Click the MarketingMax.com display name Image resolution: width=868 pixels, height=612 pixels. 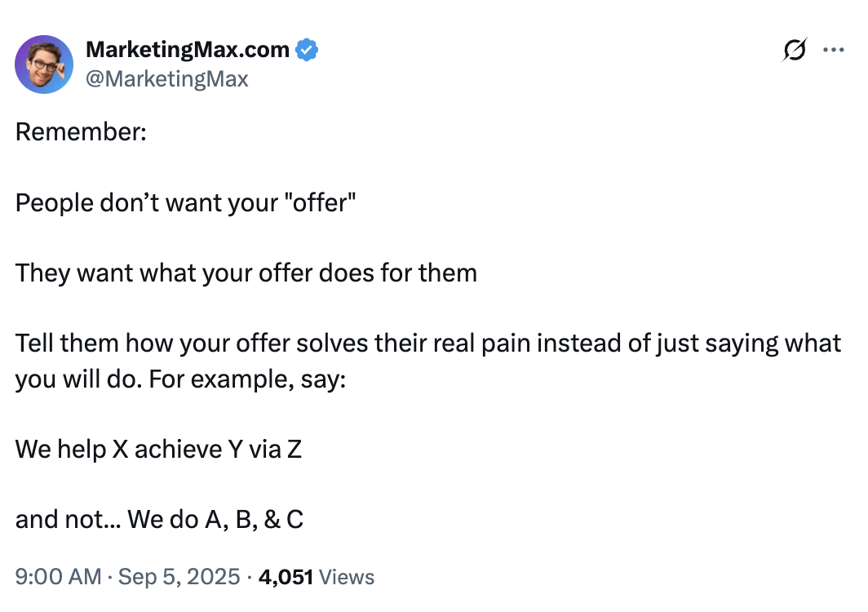pyautogui.click(x=188, y=49)
